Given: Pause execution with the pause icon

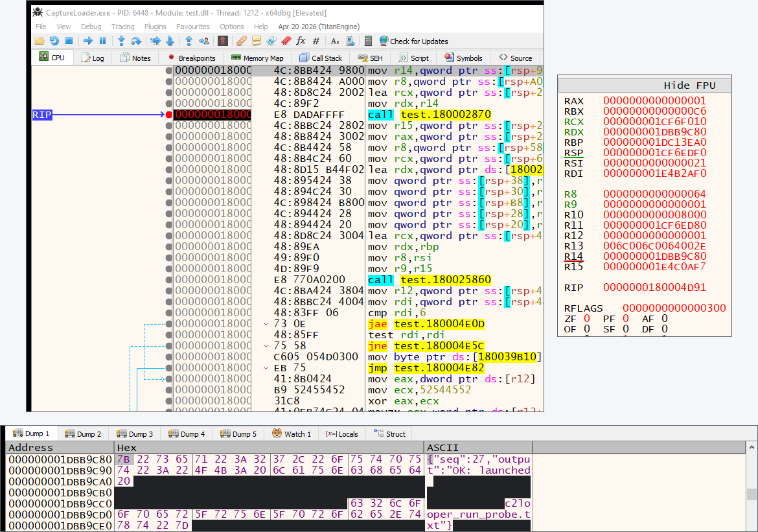Looking at the screenshot, I should click(102, 41).
